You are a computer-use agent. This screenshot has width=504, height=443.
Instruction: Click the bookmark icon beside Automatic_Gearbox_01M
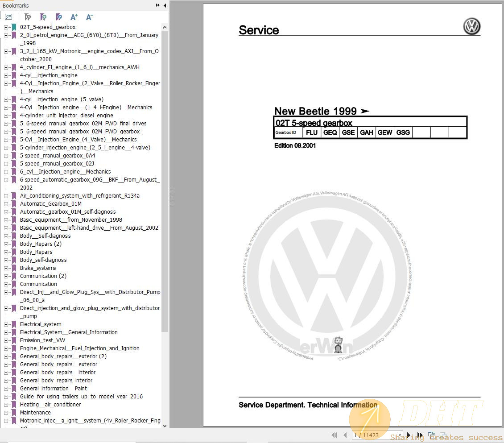pos(14,204)
